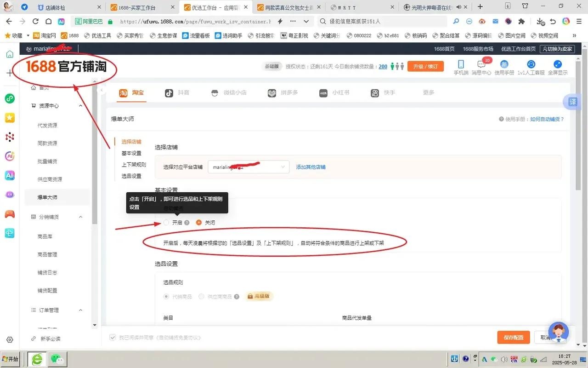The width and height of the screenshot is (588, 368).
Task: Select the 关闭 radio button
Action: [x=199, y=223]
